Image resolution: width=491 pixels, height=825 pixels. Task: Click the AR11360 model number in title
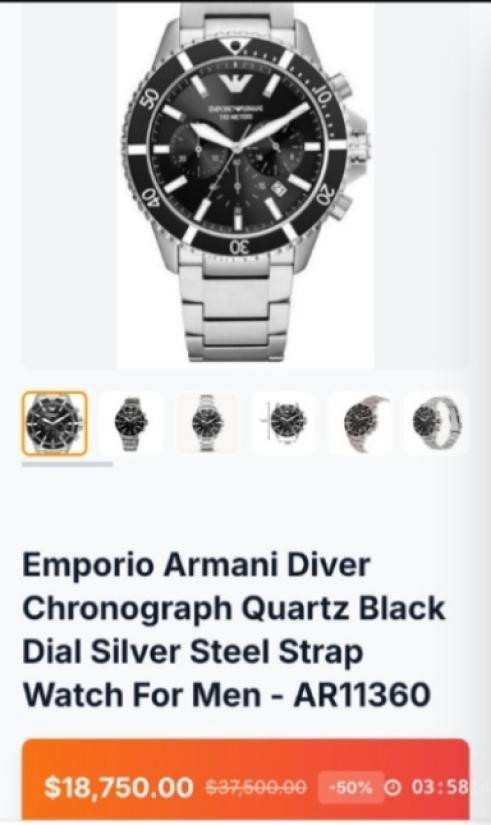(x=363, y=695)
